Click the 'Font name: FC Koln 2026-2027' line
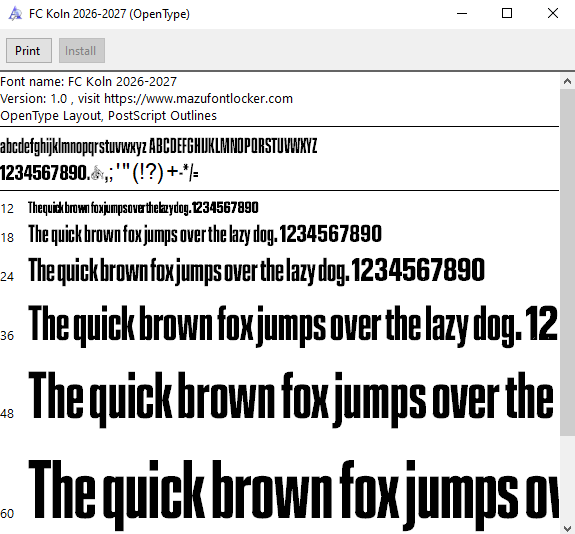Viewport: 575px width, 534px height. tap(88, 81)
